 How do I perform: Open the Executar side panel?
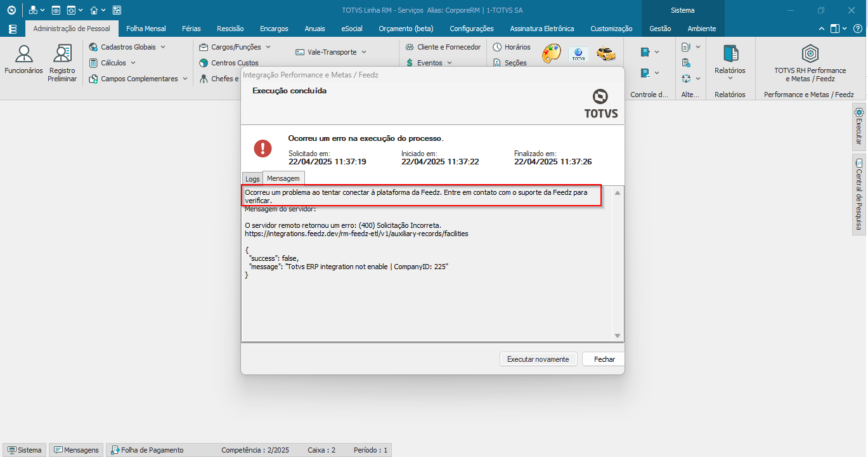pos(859,126)
